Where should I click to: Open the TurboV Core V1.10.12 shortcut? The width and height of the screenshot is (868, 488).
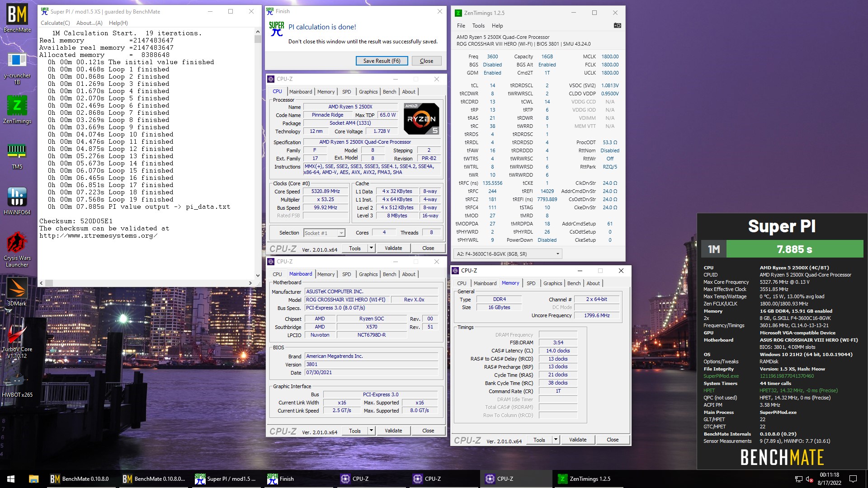pos(17,342)
